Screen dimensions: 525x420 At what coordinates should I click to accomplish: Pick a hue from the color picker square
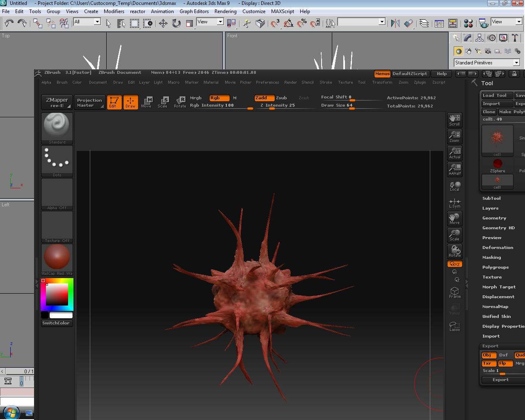[x=57, y=294]
